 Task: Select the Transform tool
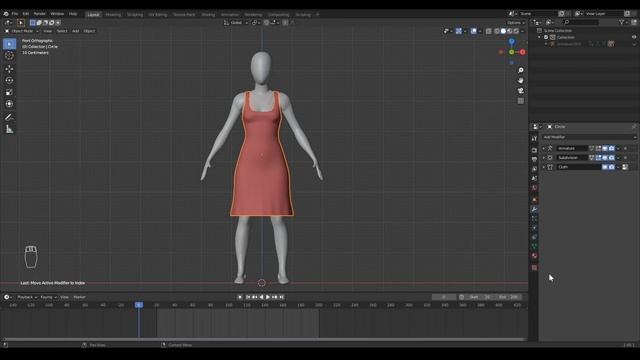click(x=9, y=104)
